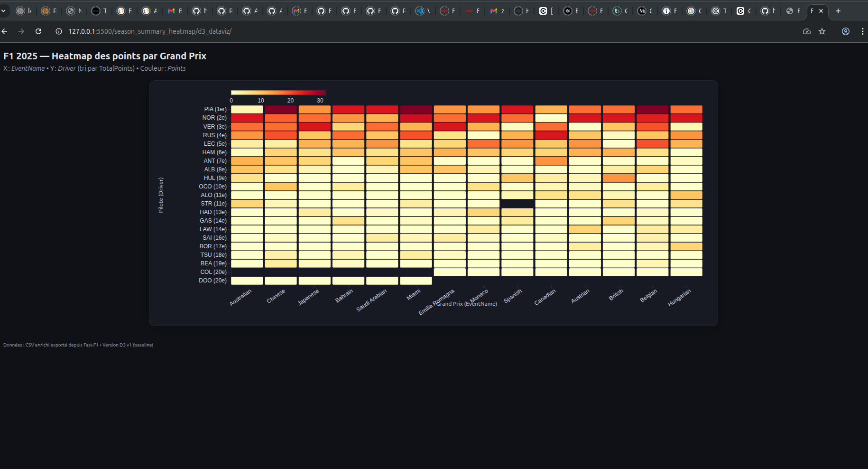View site information icon beside URL

click(x=59, y=31)
